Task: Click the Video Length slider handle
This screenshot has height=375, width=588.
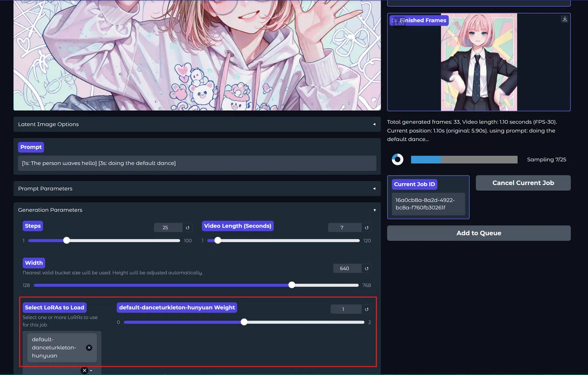Action: coord(218,240)
